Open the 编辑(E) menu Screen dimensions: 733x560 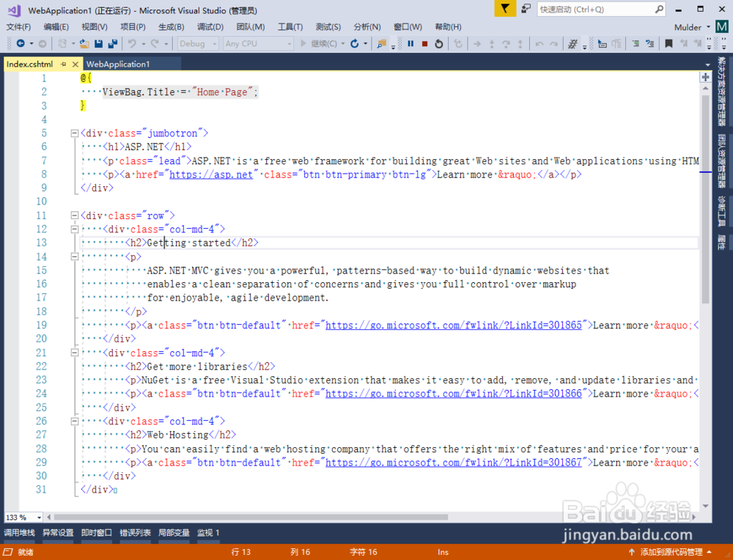point(56,27)
